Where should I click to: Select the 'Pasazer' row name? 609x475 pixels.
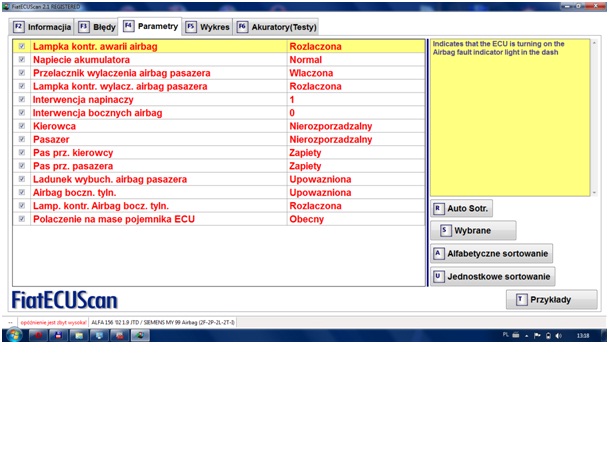[x=51, y=139]
